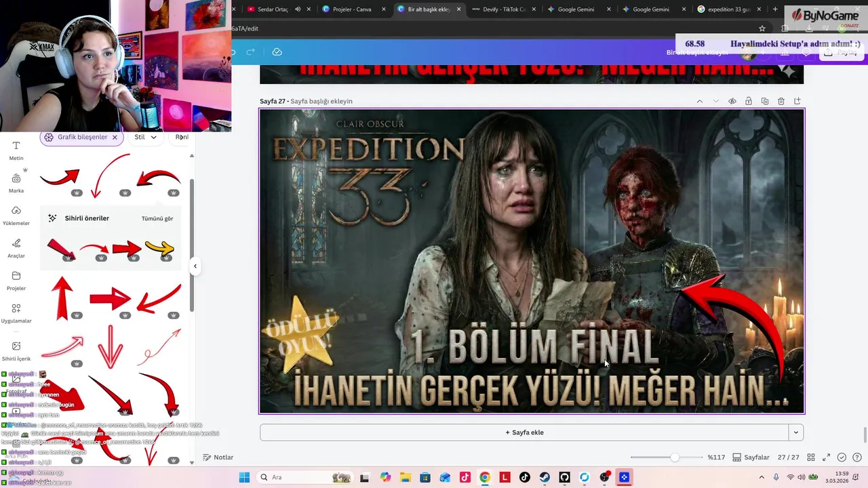Switch to the Serdar Ortaç browser tab
Image resolution: width=868 pixels, height=488 pixels.
pos(273,9)
